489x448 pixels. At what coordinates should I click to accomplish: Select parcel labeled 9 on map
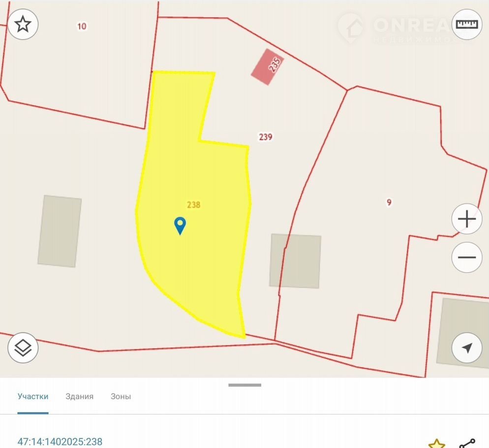(x=389, y=202)
